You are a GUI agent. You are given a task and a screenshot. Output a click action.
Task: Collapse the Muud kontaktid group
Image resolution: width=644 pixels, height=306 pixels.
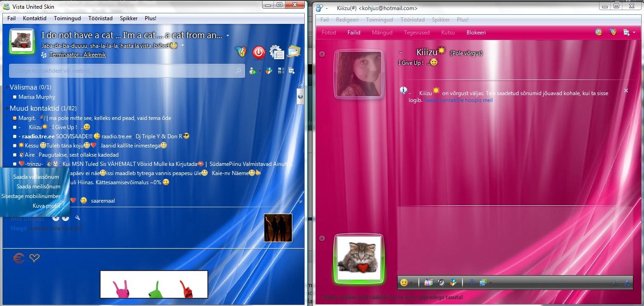[7, 108]
